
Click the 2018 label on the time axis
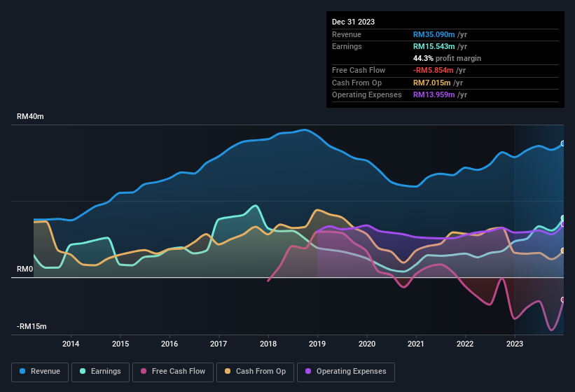pos(268,344)
